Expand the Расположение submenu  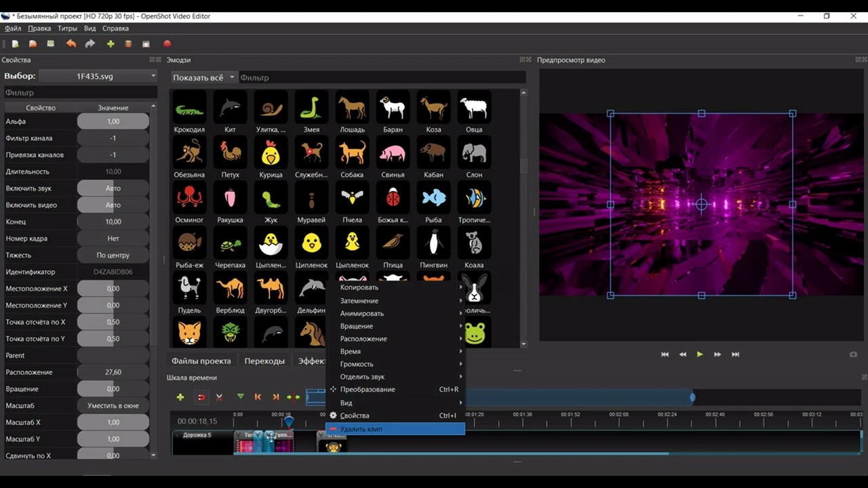pos(395,338)
